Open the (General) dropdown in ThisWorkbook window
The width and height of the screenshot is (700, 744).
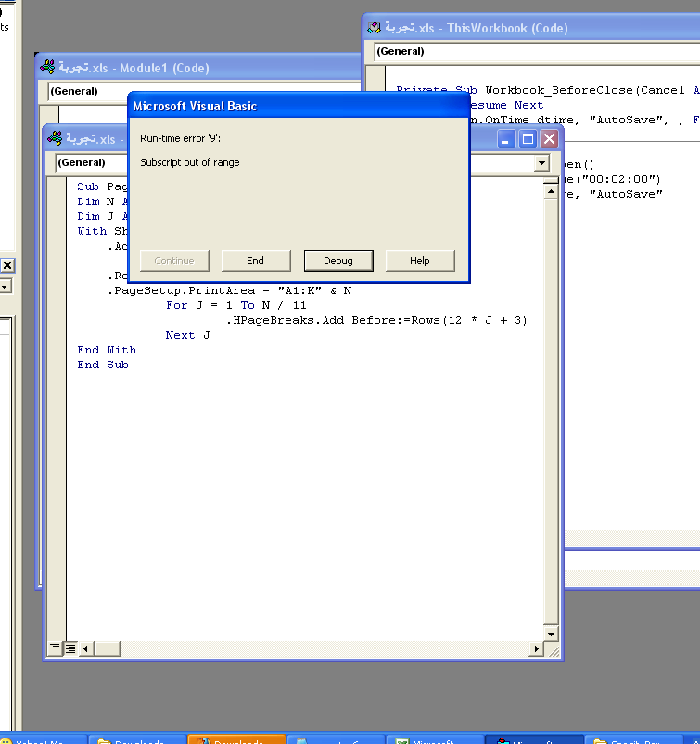pos(537,51)
